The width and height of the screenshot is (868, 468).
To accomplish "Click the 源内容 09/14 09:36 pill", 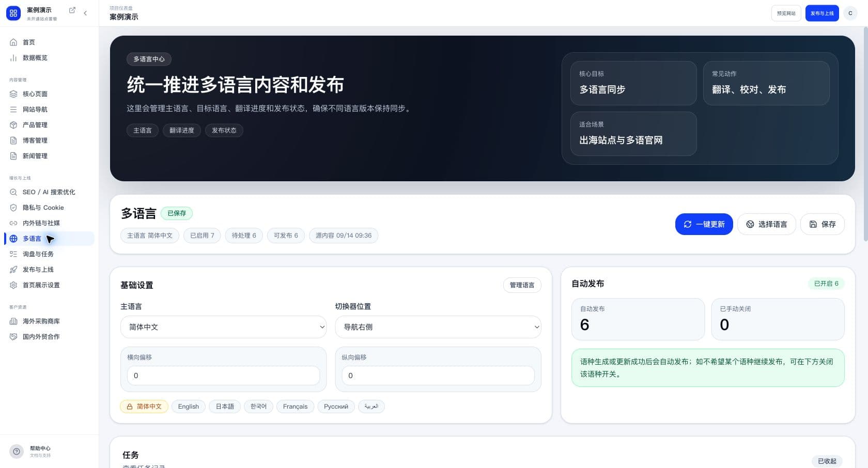I will (x=344, y=236).
